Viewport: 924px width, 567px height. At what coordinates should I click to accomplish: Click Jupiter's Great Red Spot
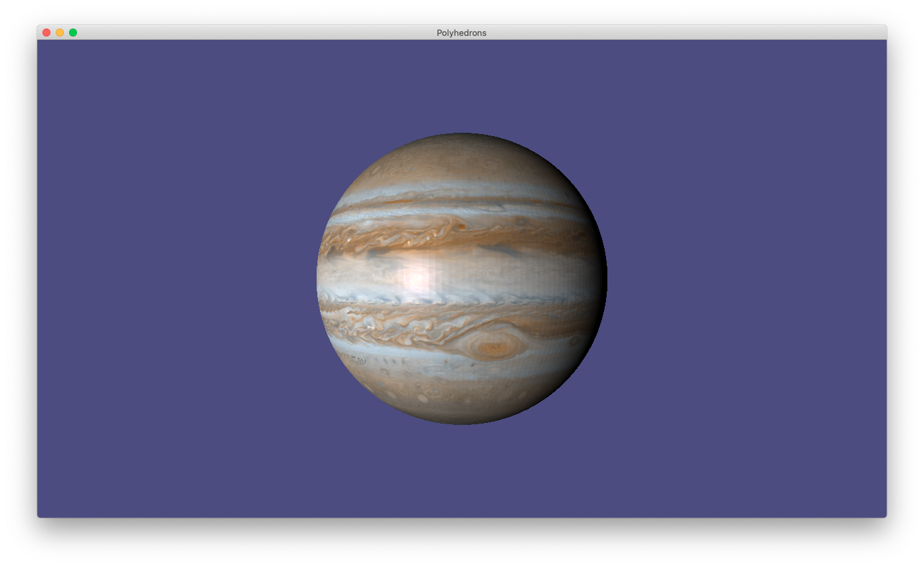point(493,347)
